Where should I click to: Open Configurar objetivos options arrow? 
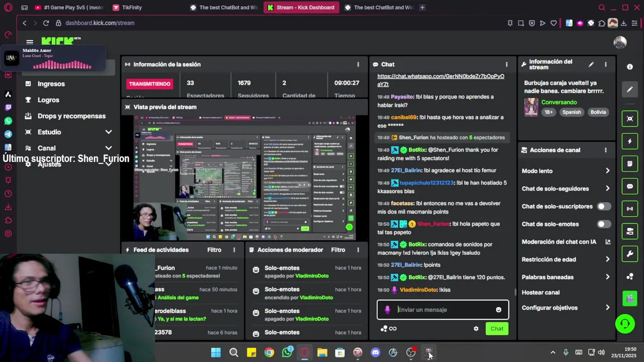click(x=607, y=308)
